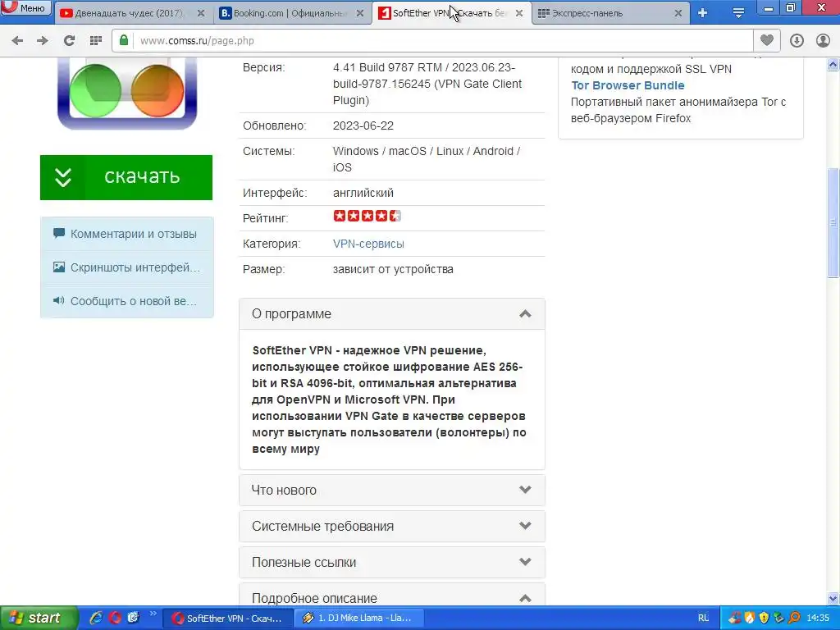Close the Двенадцать чудес tab
This screenshot has width=840, height=630.
tap(201, 13)
